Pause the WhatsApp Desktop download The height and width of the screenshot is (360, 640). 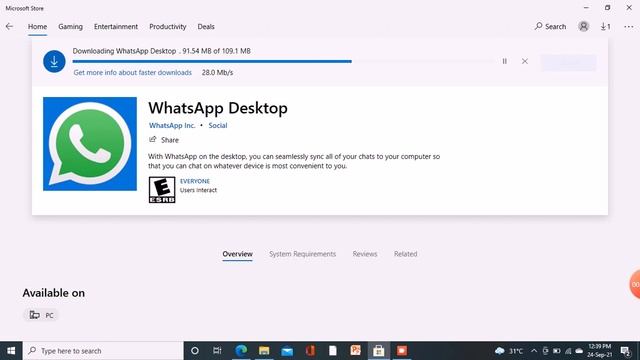[x=504, y=61]
